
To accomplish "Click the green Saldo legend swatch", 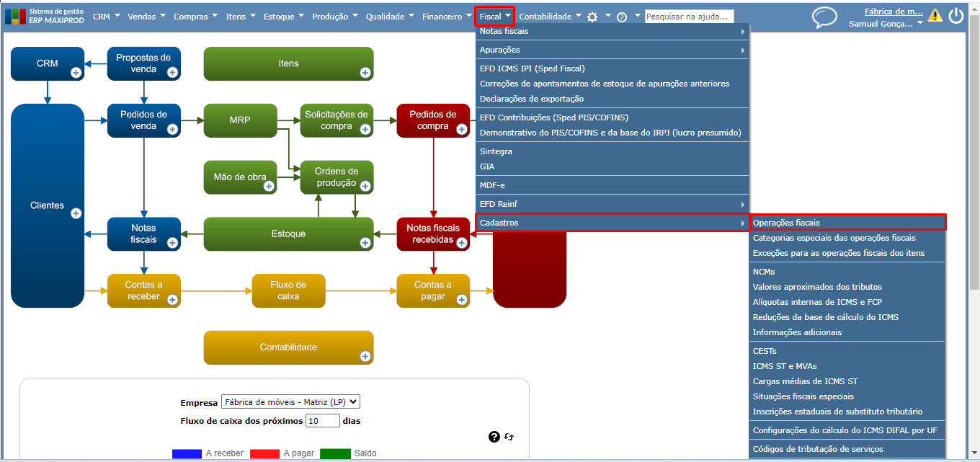I will [x=334, y=453].
